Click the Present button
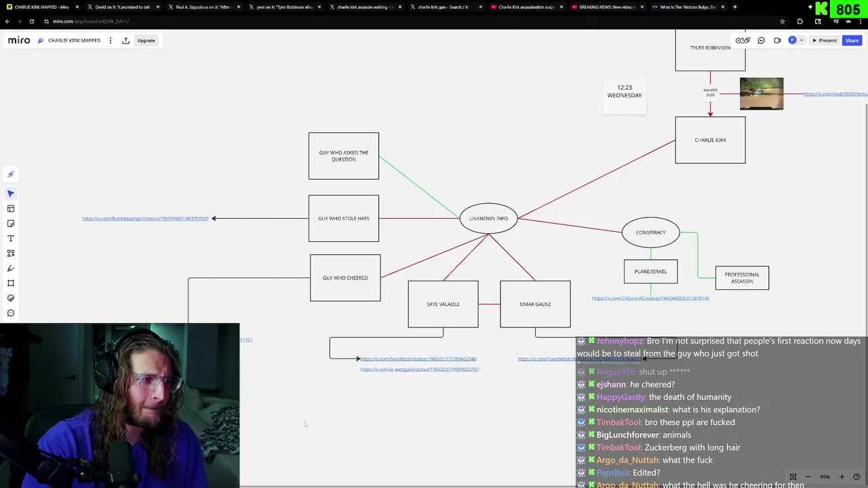The width and height of the screenshot is (868, 488). click(x=825, y=41)
